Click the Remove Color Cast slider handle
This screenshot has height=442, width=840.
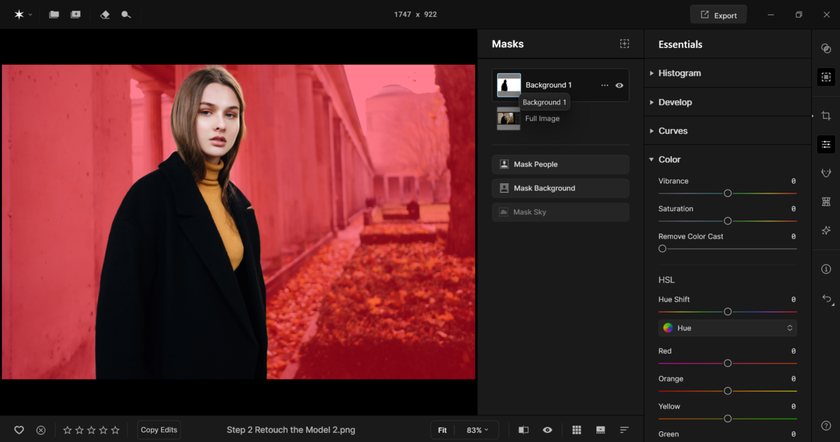(x=662, y=249)
